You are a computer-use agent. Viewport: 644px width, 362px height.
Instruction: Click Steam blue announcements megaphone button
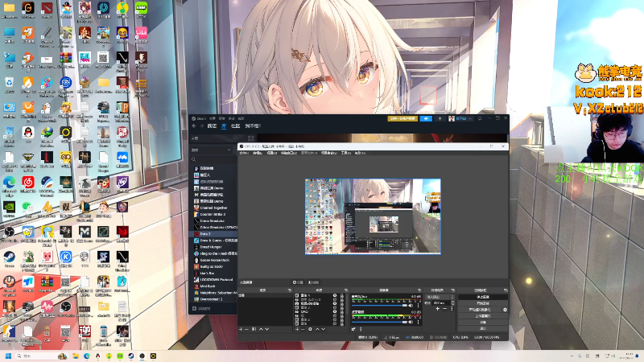pos(426,118)
